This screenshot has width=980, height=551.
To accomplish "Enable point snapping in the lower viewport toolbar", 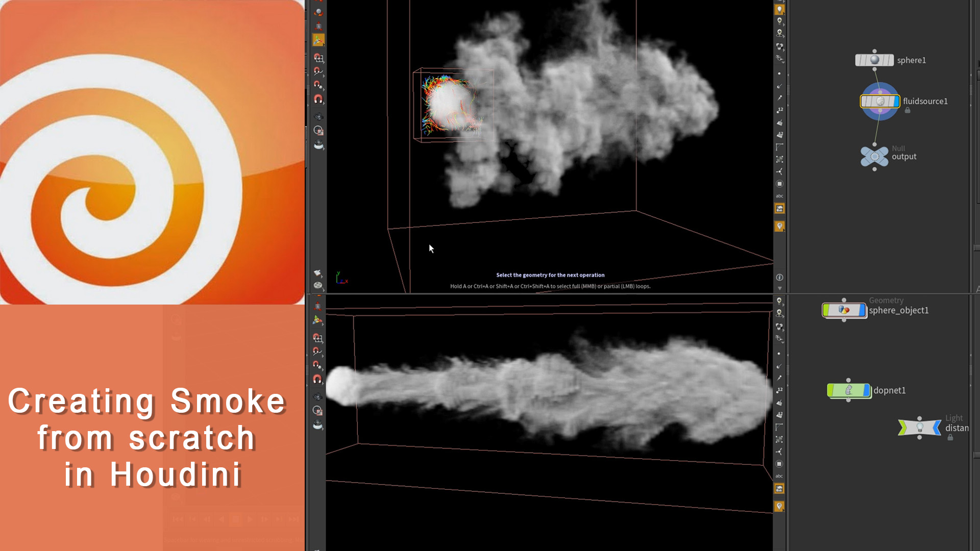I will coord(317,365).
